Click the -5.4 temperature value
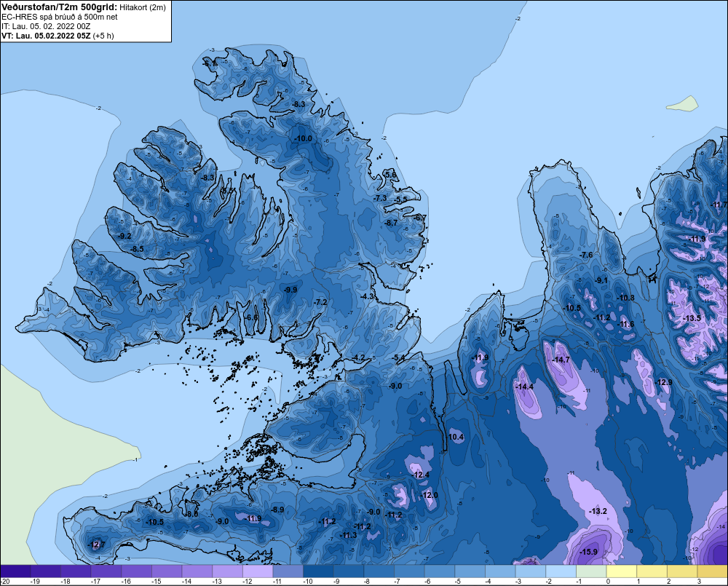This screenshot has width=728, height=586. click(x=397, y=357)
